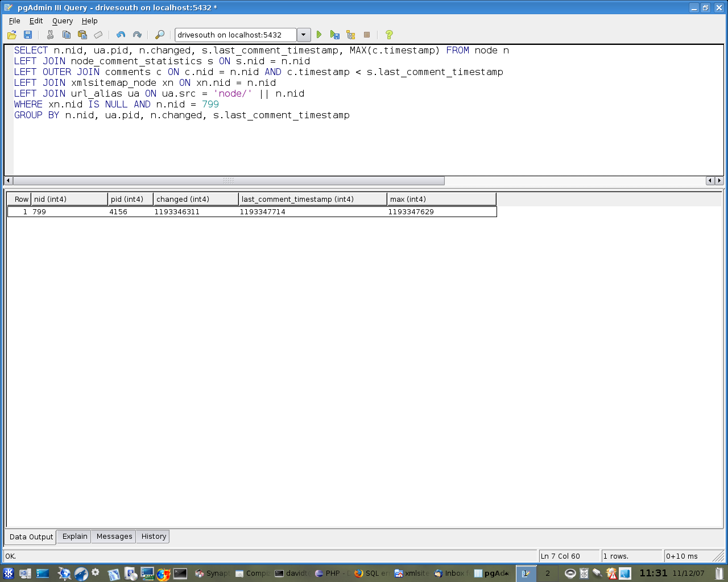Click the last_comment_timestamp (int4) column header
The image size is (728, 582).
[313, 199]
